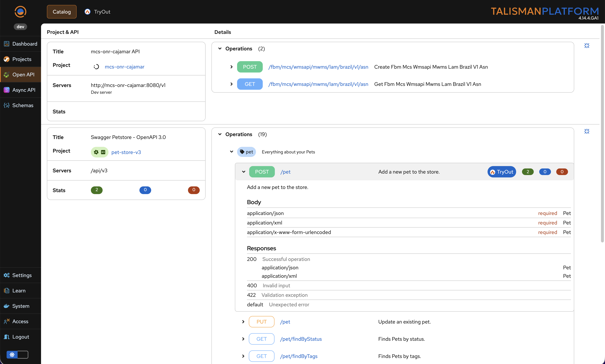Click the expand icon beside Petstore operations
This screenshot has width=605, height=364.
587,131
